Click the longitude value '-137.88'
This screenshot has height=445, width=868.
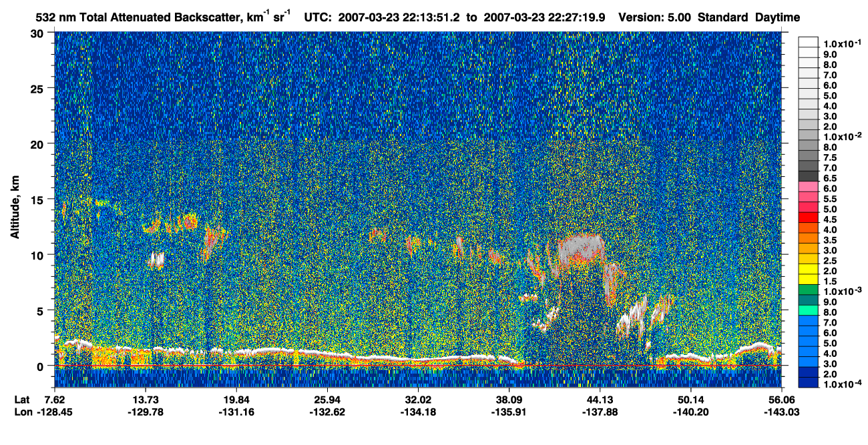600,412
